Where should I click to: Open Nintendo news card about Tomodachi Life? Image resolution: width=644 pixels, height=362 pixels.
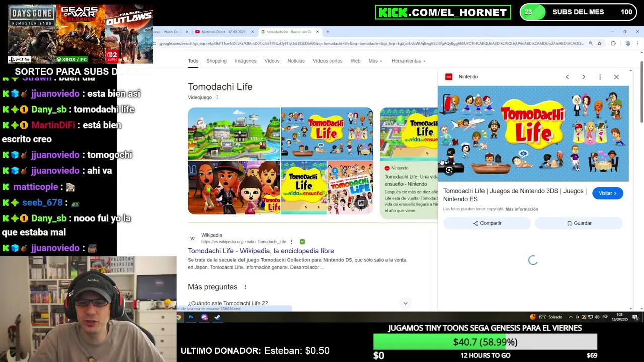[409, 163]
